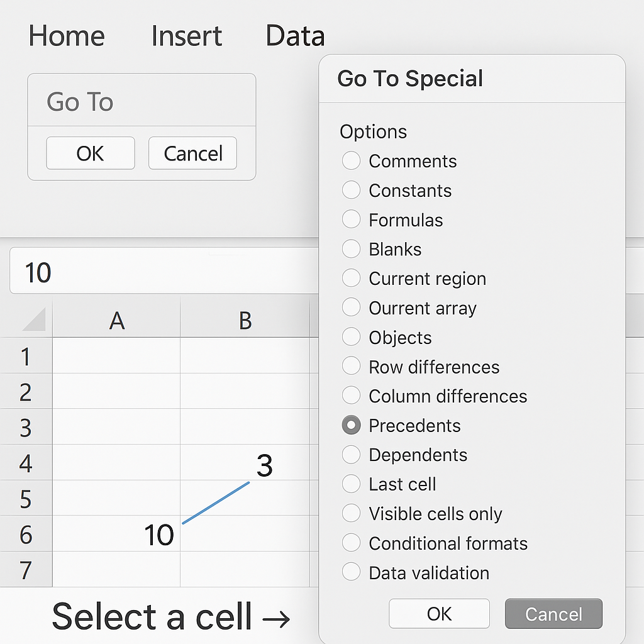Image resolution: width=644 pixels, height=644 pixels.
Task: Choose the Constants radio option
Action: (351, 190)
